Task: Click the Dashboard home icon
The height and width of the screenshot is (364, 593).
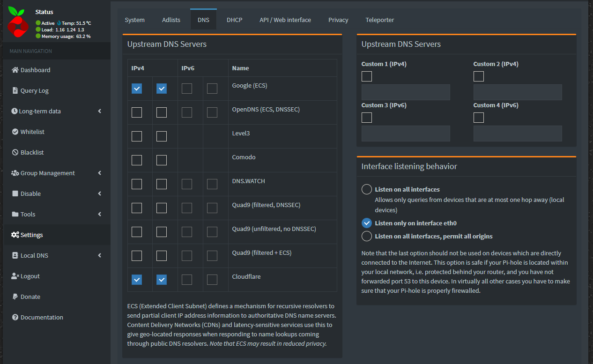Action: click(15, 70)
